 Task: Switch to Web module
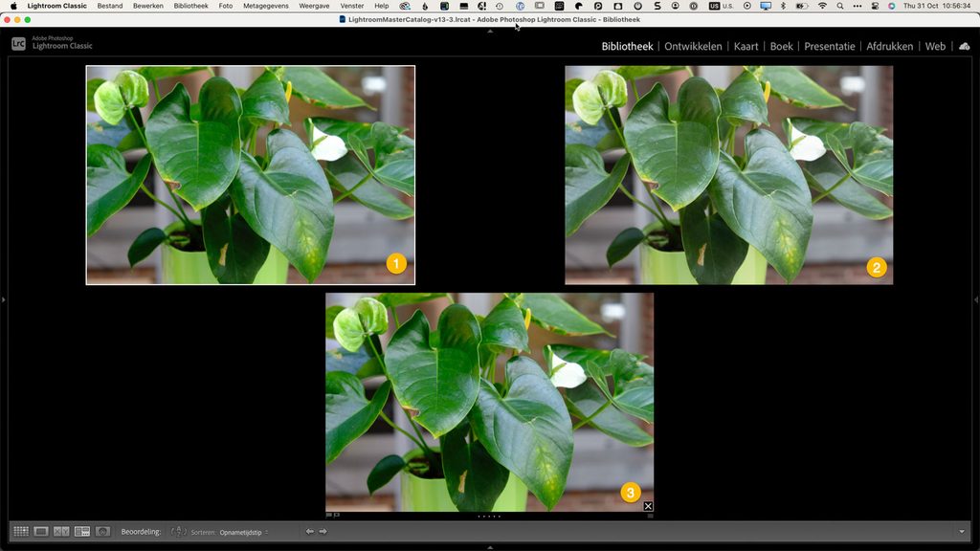(x=935, y=46)
